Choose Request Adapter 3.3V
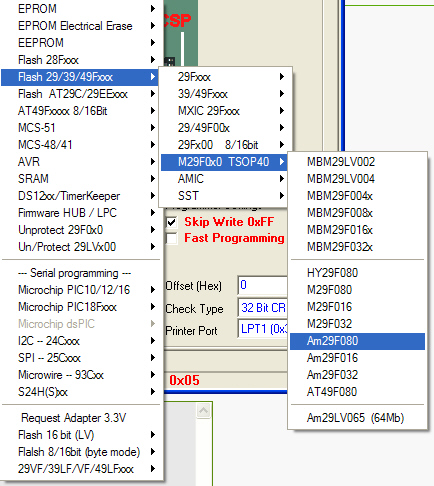The width and height of the screenshot is (434, 486). click(x=81, y=418)
